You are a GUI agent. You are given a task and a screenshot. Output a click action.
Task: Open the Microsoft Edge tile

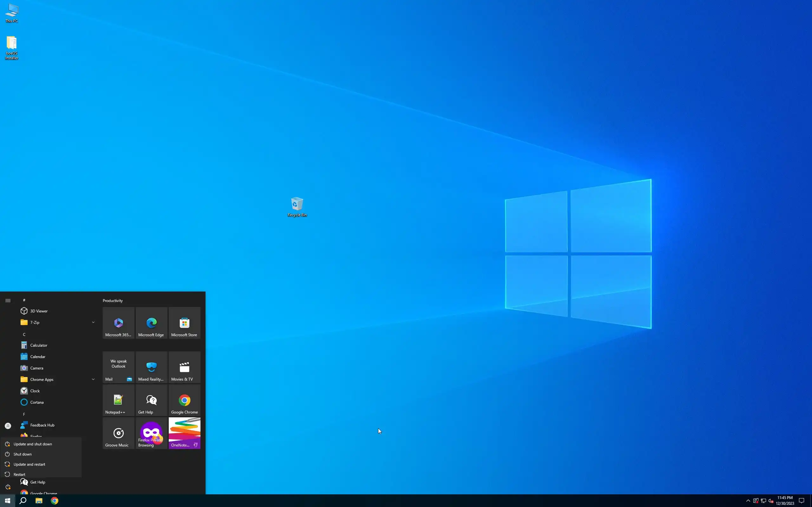pos(151,323)
